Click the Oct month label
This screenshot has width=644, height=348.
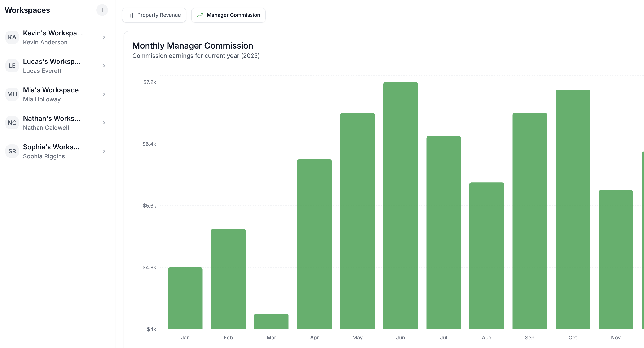pos(573,338)
